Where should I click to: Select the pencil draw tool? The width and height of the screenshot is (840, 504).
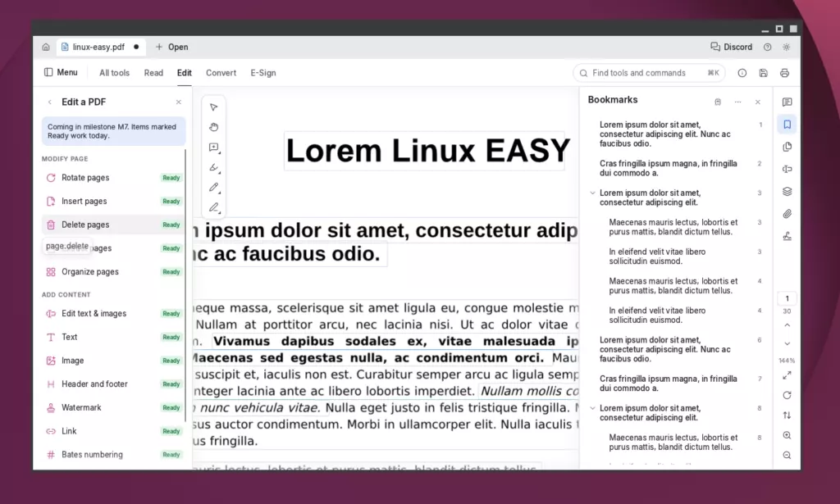click(214, 188)
